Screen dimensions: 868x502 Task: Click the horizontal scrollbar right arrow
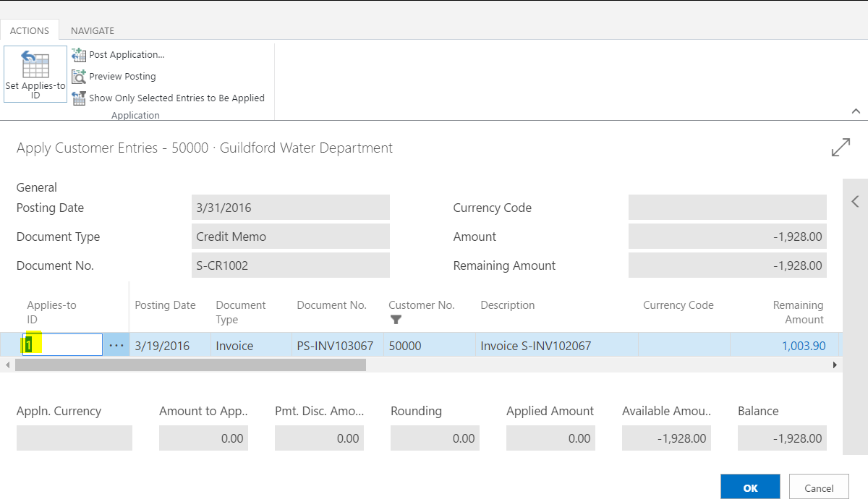point(834,365)
